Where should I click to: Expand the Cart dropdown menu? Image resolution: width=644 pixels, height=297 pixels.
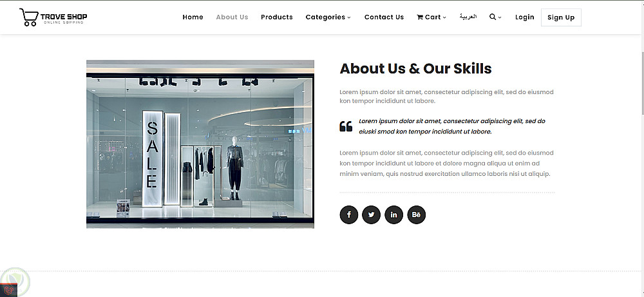pyautogui.click(x=431, y=17)
